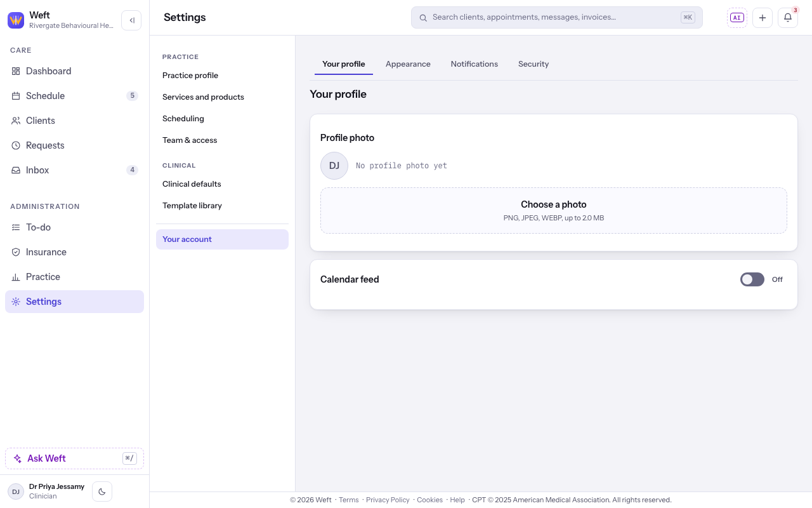This screenshot has height=508, width=812.
Task: Click the plus create button
Action: click(x=763, y=18)
